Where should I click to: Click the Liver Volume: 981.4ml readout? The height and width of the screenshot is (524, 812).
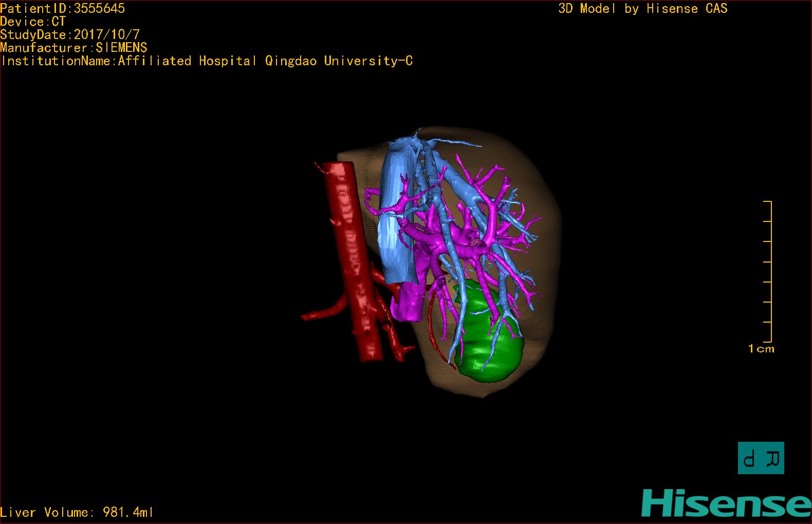tap(77, 512)
